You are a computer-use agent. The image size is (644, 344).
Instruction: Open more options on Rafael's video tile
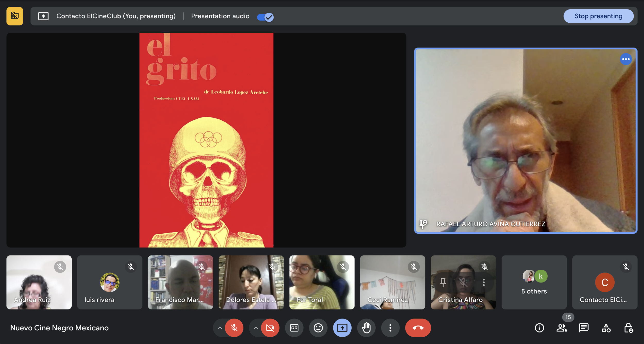pos(626,59)
